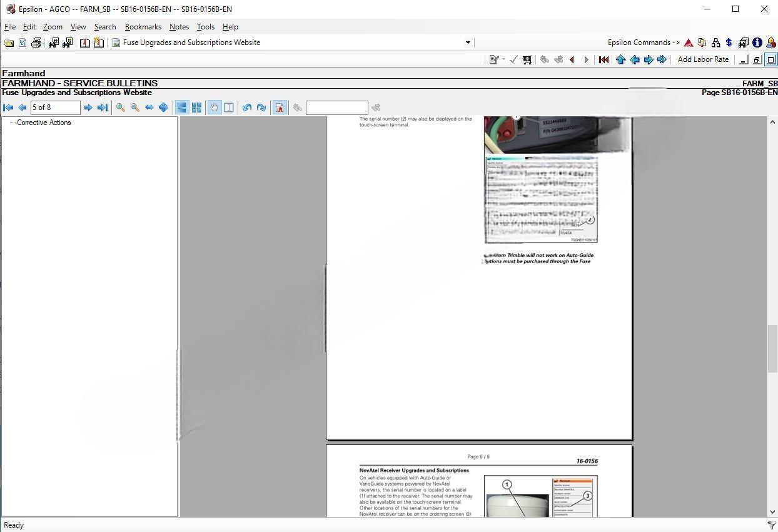778x532 pixels.
Task: Select the Corrective Actions tree item
Action: click(x=44, y=123)
